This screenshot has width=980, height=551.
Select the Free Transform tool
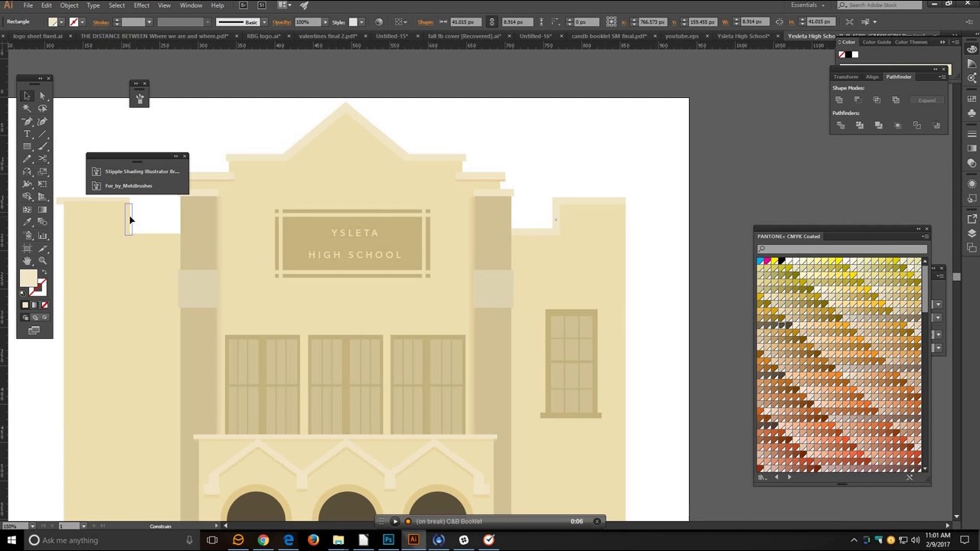[43, 184]
